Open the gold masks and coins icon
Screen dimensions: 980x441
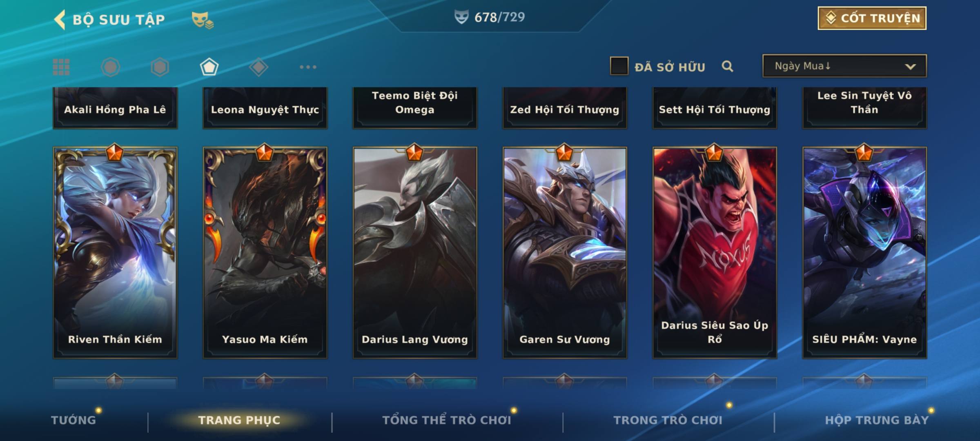click(x=203, y=20)
